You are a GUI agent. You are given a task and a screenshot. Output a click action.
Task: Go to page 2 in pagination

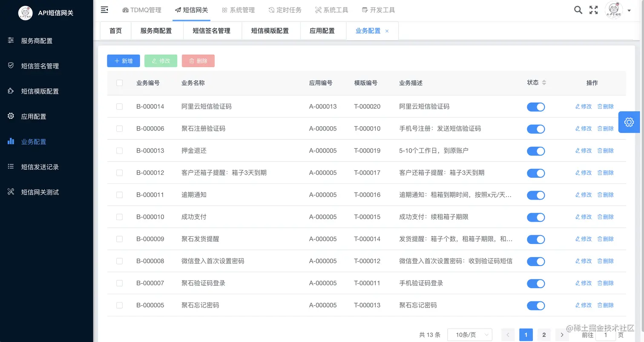tap(543, 335)
